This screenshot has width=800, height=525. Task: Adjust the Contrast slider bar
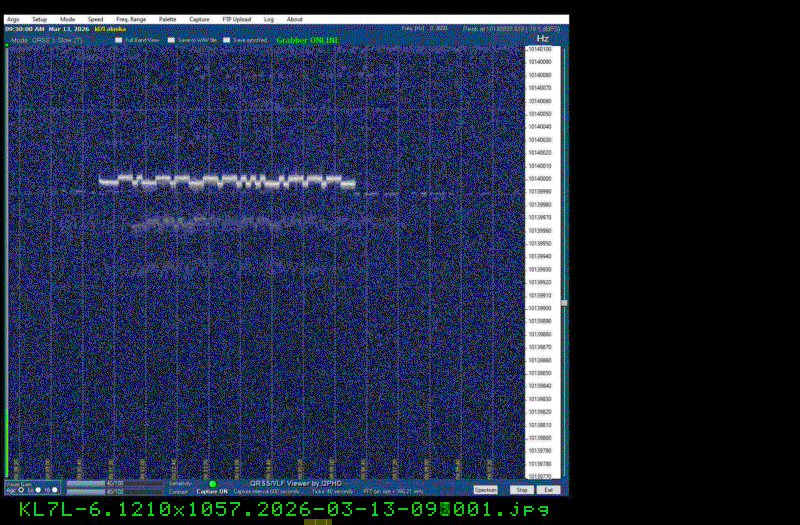point(114,492)
